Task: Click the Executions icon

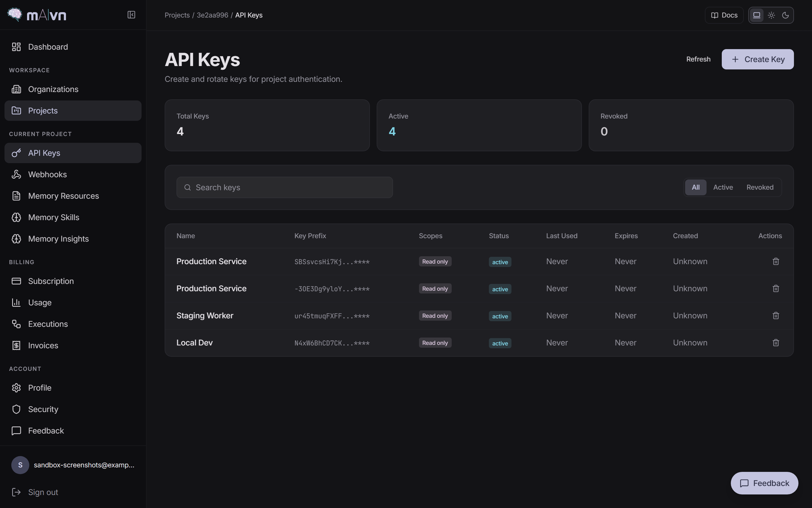Action: point(16,324)
